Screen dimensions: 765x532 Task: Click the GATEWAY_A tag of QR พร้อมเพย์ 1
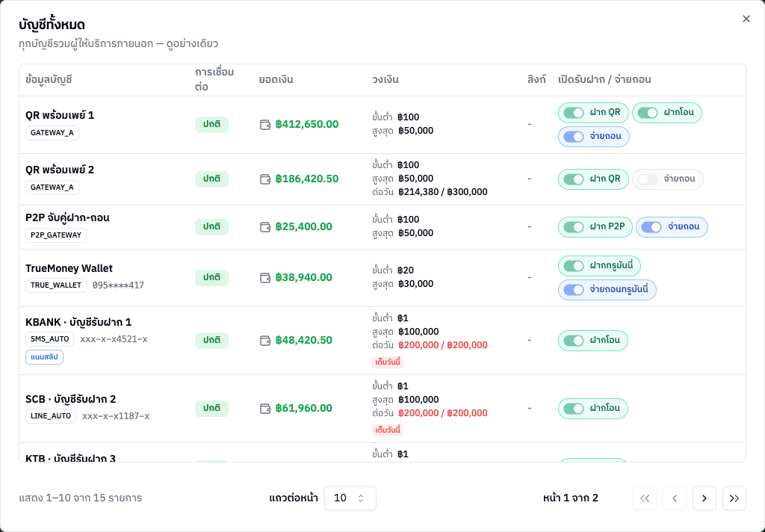click(x=52, y=133)
